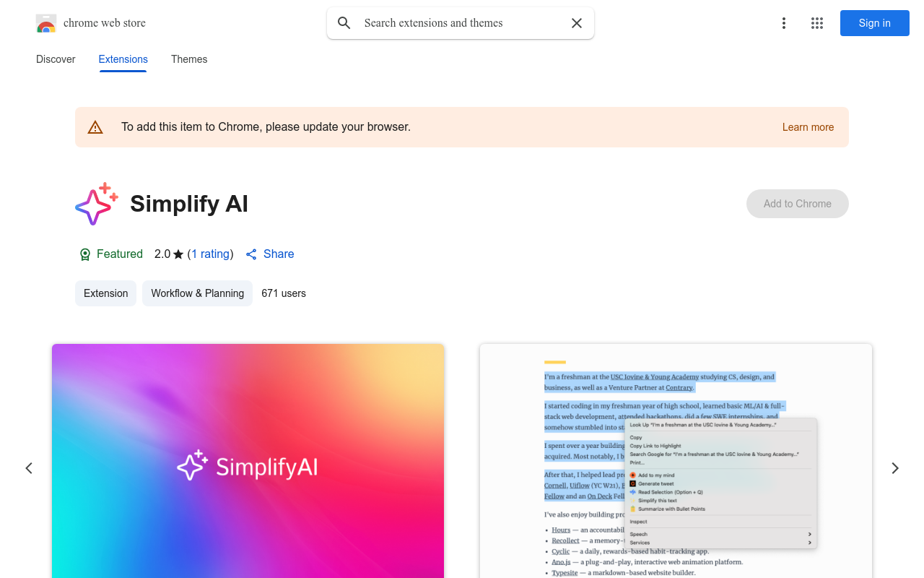Click the Sign in button
This screenshot has width=924, height=578.
click(x=875, y=23)
